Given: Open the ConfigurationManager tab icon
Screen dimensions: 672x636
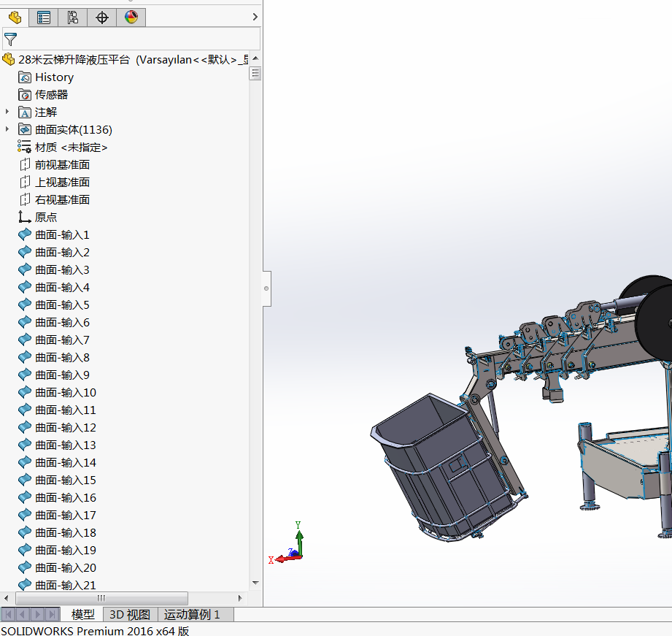Looking at the screenshot, I should 73,18.
